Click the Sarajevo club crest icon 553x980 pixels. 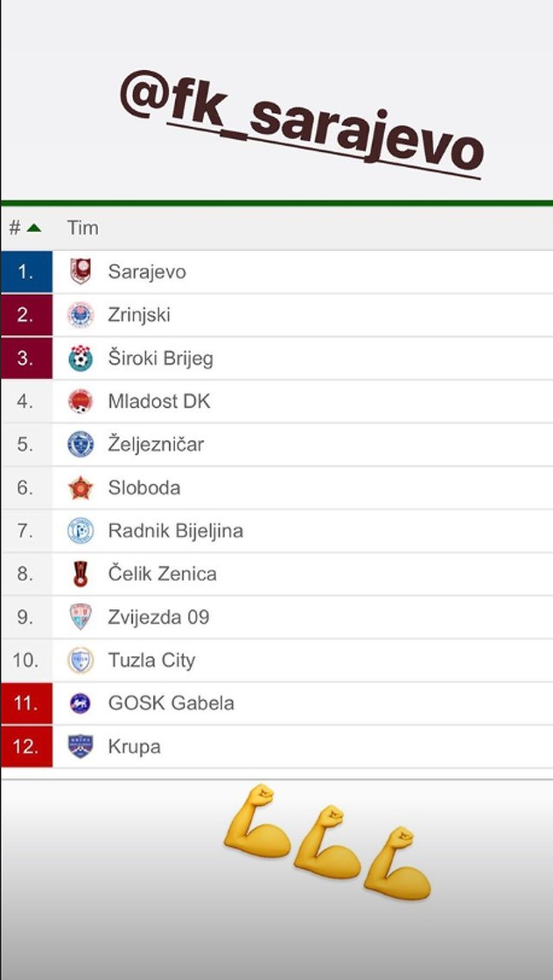(x=80, y=272)
